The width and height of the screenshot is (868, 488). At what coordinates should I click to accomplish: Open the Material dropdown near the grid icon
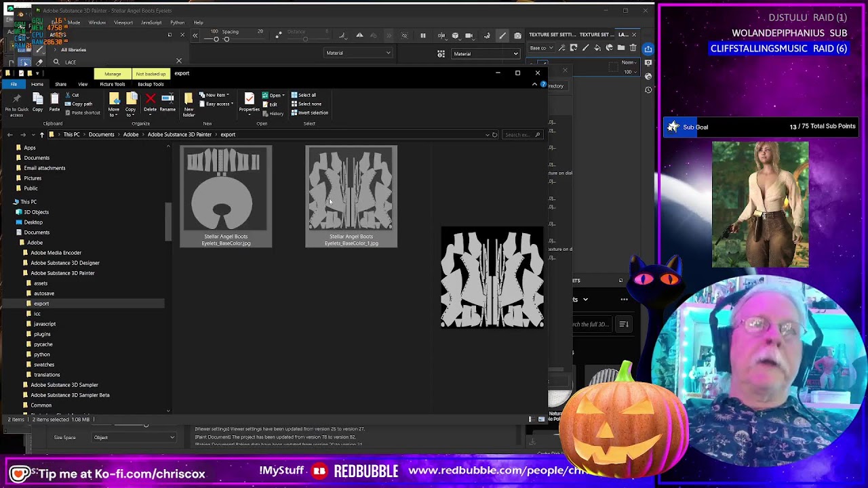point(486,54)
